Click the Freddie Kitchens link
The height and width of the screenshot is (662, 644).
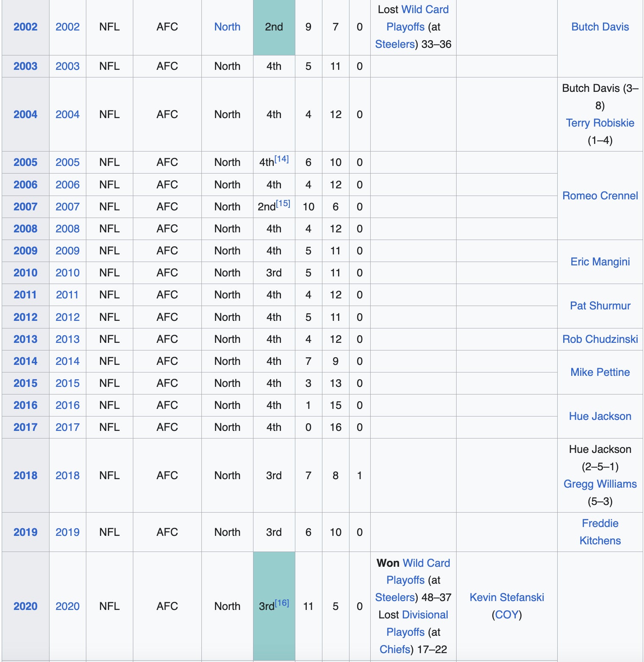[600, 532]
